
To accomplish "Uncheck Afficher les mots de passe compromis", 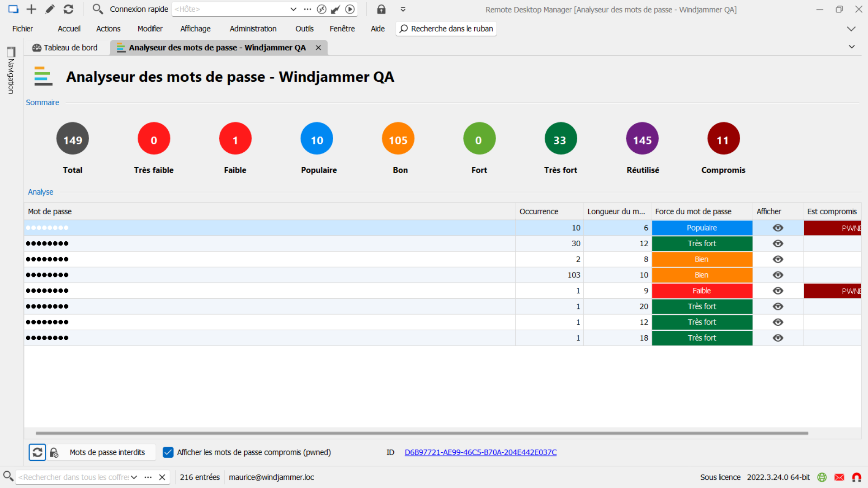I will [x=168, y=452].
